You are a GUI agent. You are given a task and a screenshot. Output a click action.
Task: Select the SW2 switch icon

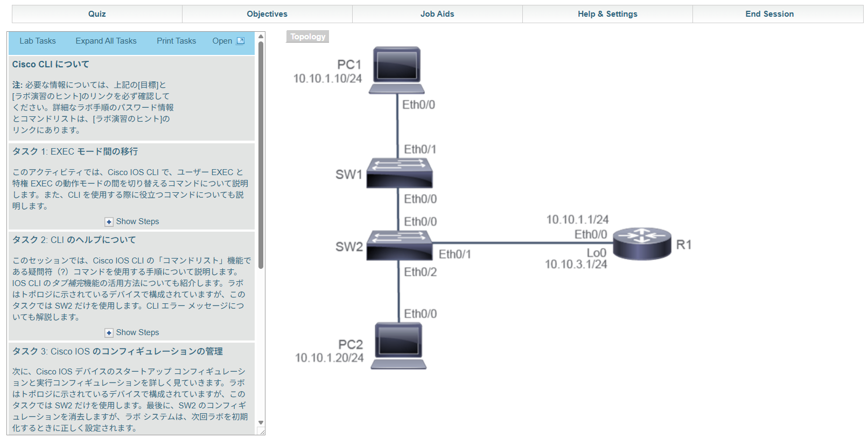pos(399,246)
